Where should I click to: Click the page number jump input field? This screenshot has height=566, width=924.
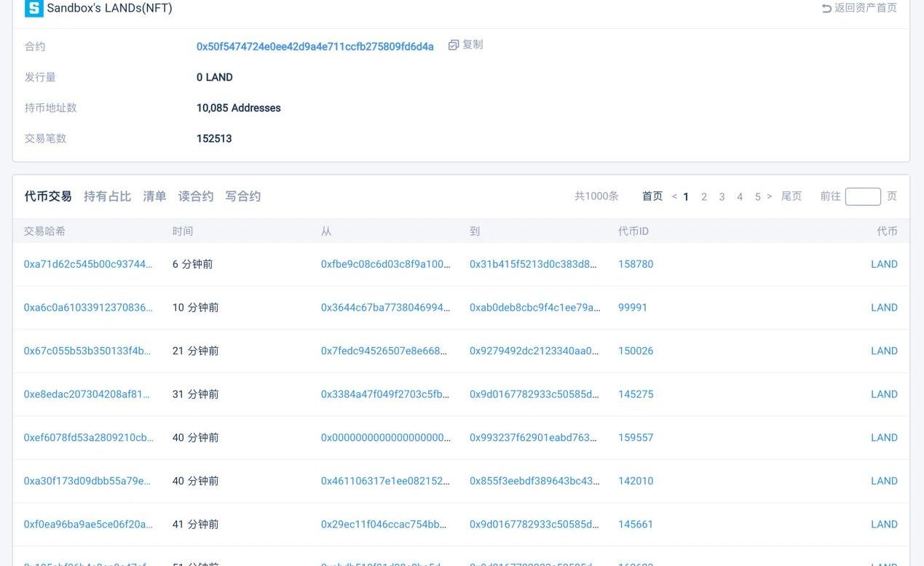click(x=863, y=196)
